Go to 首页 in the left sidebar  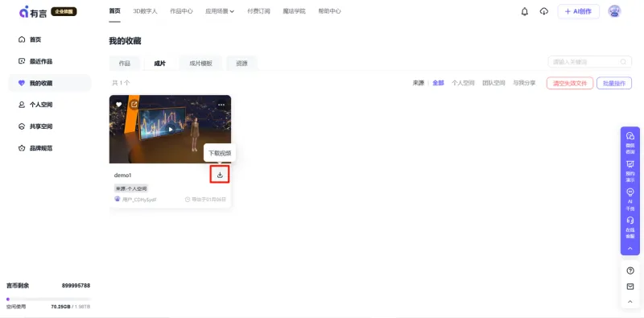pyautogui.click(x=49, y=40)
